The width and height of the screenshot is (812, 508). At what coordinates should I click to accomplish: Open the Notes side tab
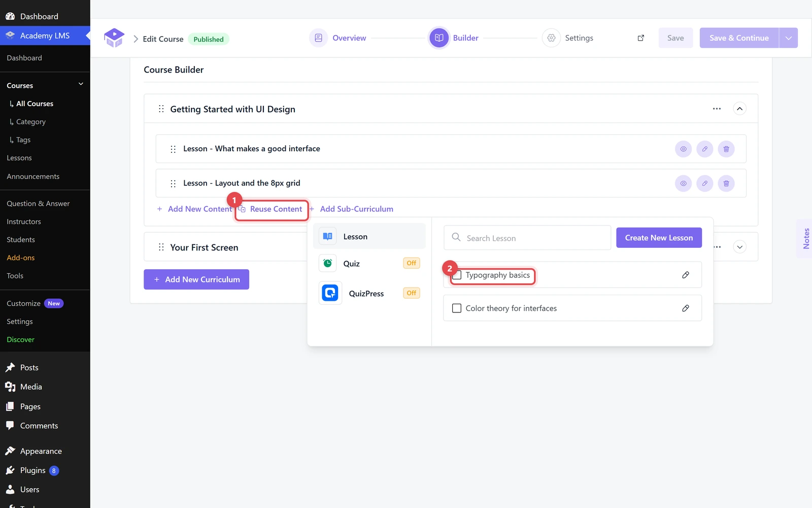pyautogui.click(x=805, y=239)
